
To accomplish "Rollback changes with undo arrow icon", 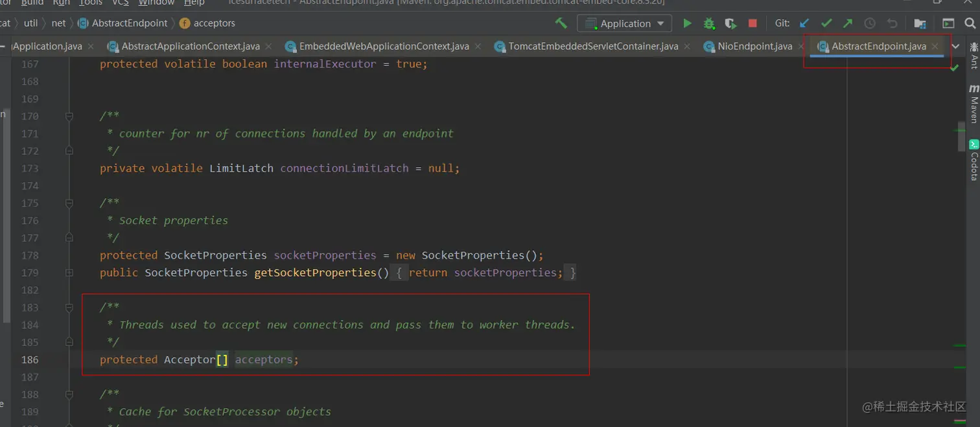I will click(892, 23).
